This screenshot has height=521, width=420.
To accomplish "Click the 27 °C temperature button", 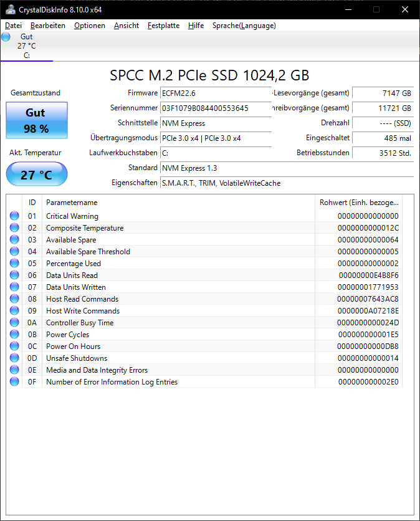I will (x=37, y=174).
